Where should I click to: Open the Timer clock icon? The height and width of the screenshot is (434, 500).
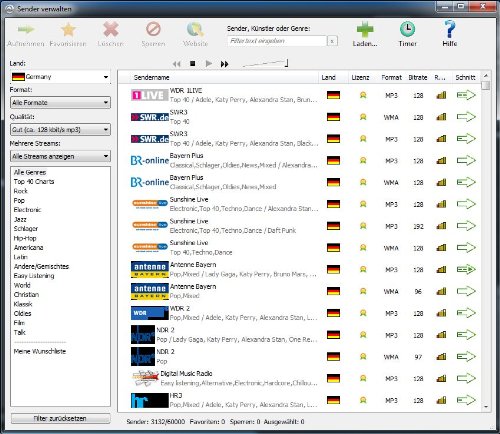point(407,29)
